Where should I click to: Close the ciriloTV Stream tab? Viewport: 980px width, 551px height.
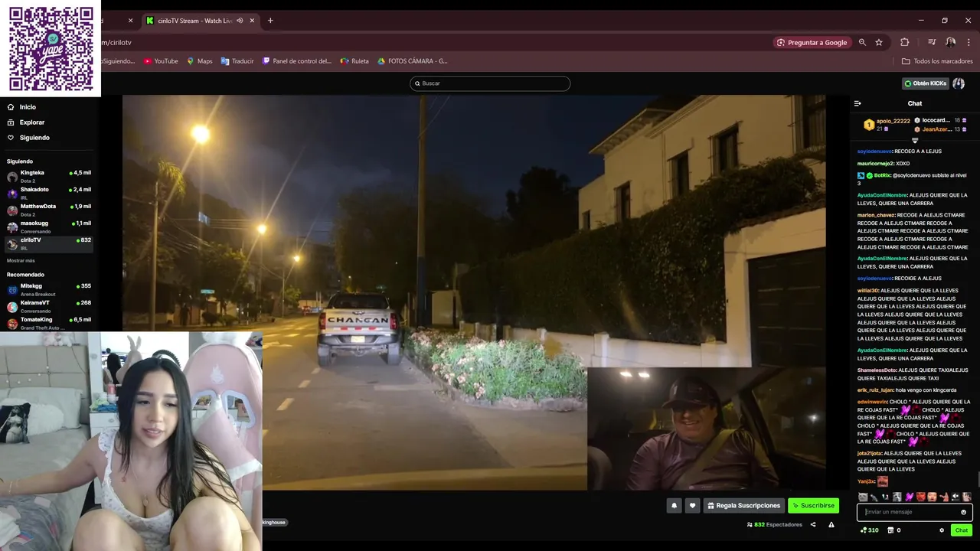(252, 21)
